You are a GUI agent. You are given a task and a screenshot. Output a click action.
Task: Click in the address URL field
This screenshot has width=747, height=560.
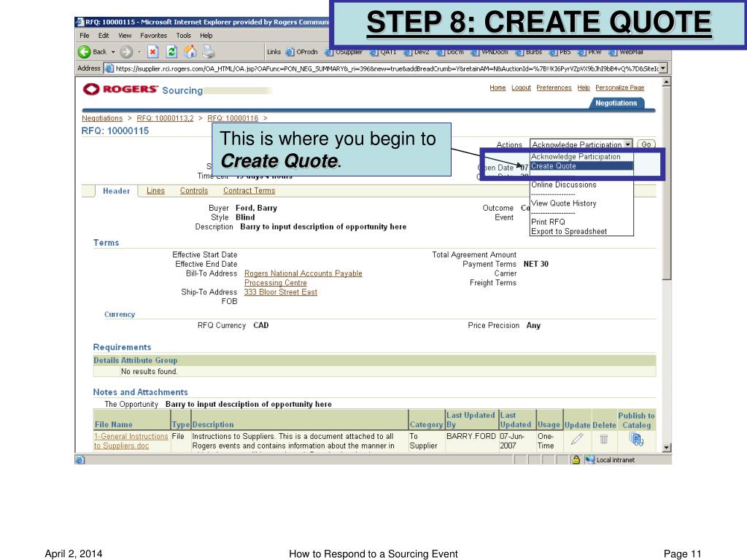click(x=386, y=69)
